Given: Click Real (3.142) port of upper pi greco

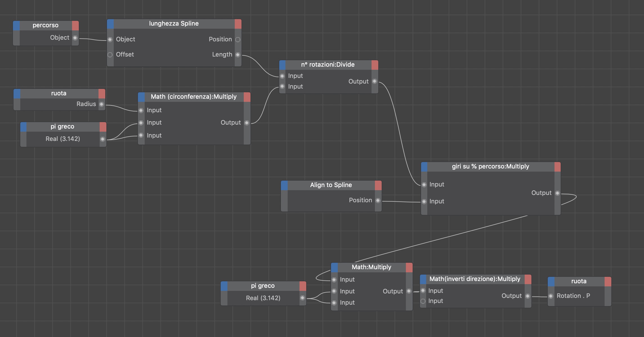Looking at the screenshot, I should click(x=103, y=139).
